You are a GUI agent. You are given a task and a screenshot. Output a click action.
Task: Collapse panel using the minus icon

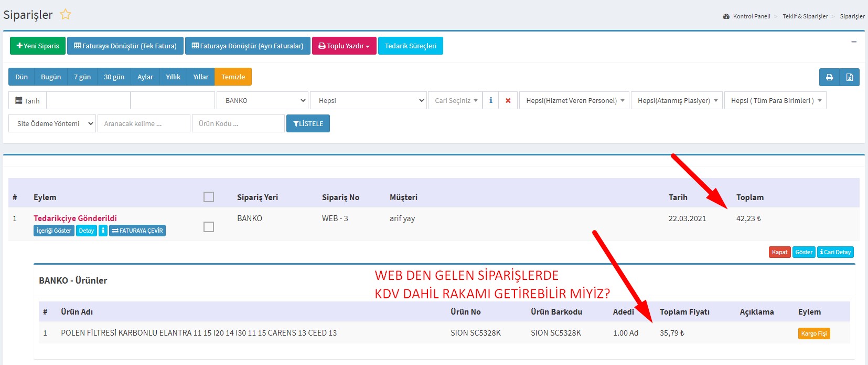[854, 41]
